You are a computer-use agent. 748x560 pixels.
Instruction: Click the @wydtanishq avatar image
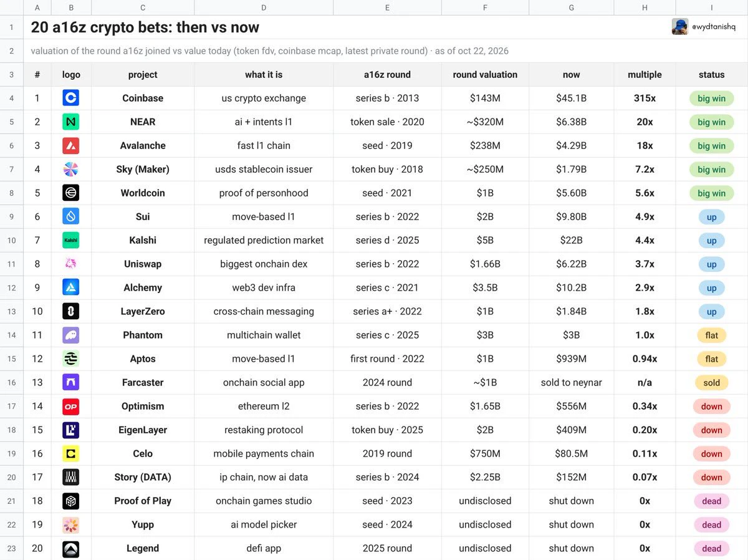tap(680, 27)
